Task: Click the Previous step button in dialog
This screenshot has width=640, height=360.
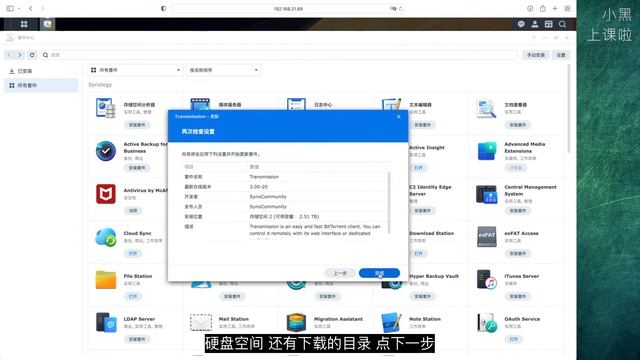Action: click(x=340, y=273)
